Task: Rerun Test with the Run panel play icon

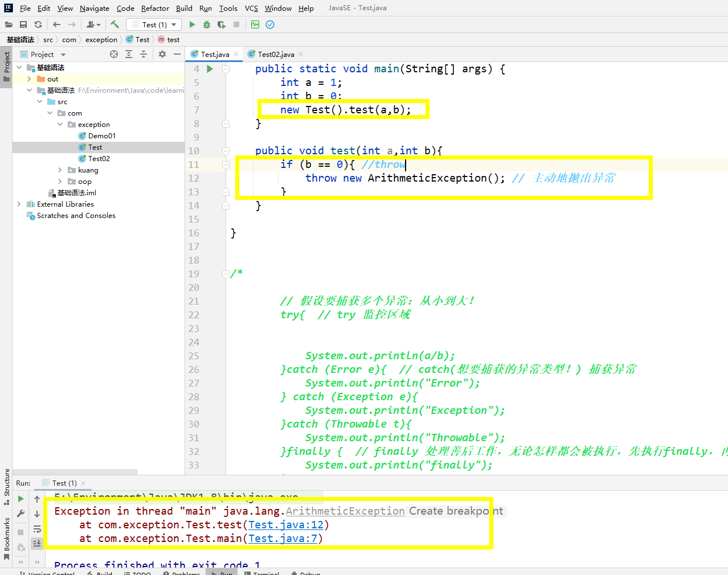Action: pyautogui.click(x=21, y=499)
